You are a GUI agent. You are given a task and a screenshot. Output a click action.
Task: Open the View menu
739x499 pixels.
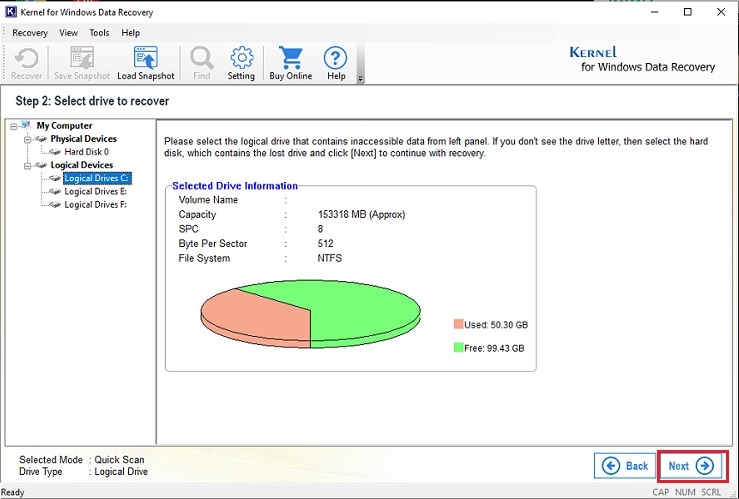click(68, 33)
